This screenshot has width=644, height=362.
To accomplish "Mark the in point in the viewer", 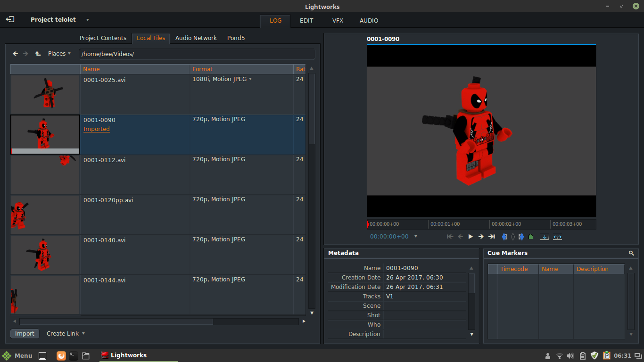I will coord(505,237).
